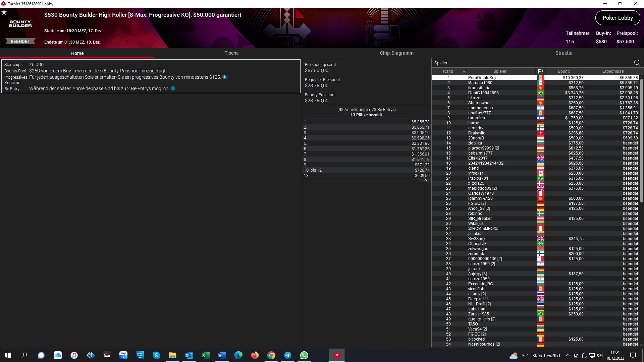The width and height of the screenshot is (644, 362).
Task: Sort by the Bounty column header
Action: click(x=564, y=71)
